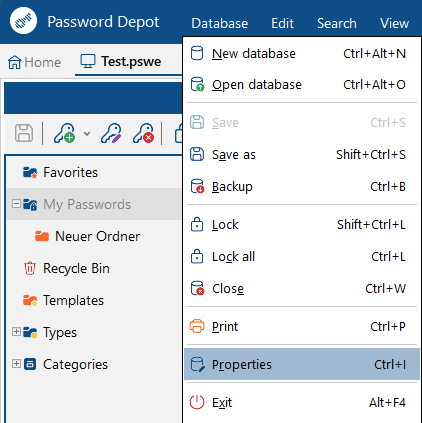Click the Templates folder icon
The image size is (422, 423).
point(30,300)
